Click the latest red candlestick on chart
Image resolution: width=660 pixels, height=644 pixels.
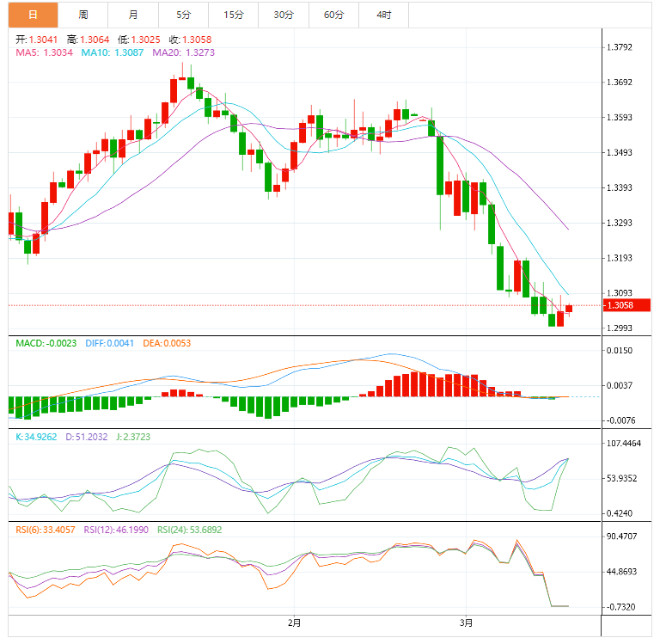[569, 309]
